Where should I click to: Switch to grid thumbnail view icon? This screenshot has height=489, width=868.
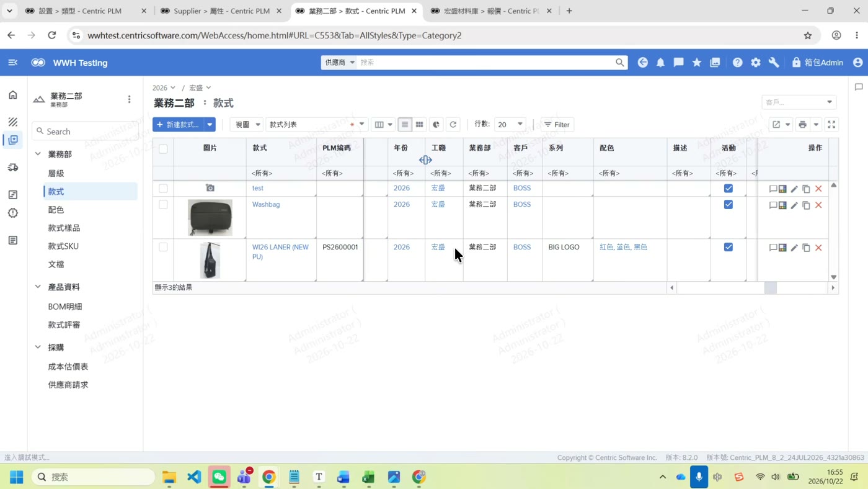(x=419, y=125)
